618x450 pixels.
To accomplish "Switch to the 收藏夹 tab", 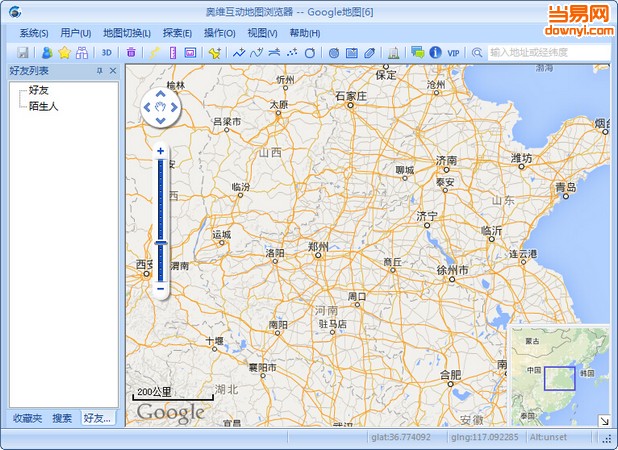I will 27,418.
